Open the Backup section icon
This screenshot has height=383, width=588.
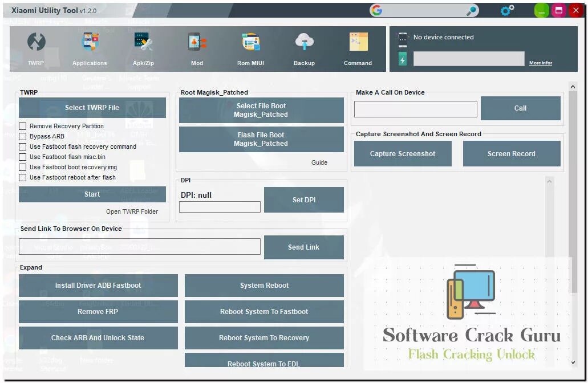pos(304,42)
